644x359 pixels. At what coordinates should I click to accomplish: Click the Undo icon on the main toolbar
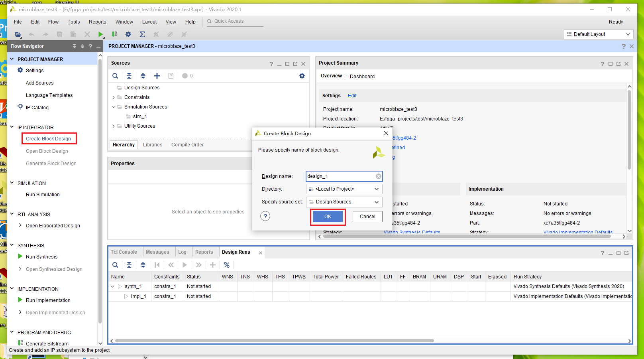(32, 34)
